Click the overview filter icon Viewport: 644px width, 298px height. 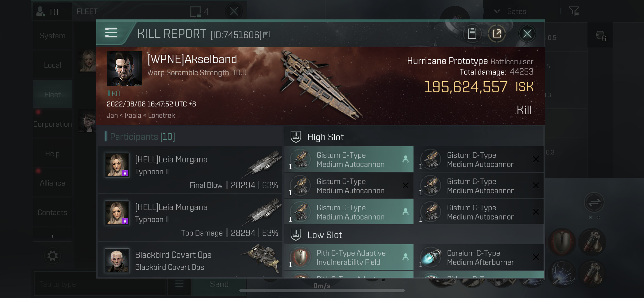click(x=574, y=11)
